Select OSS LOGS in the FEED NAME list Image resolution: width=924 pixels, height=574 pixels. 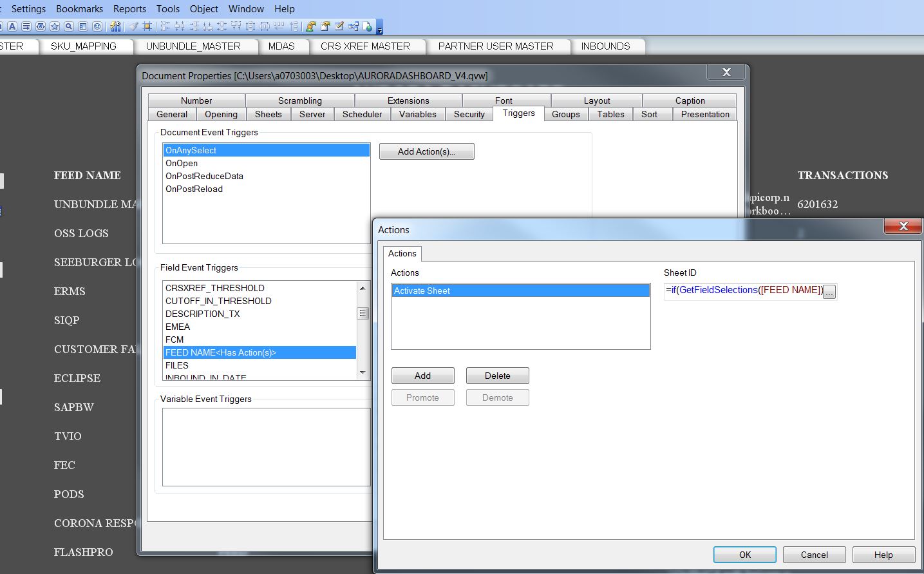(81, 233)
